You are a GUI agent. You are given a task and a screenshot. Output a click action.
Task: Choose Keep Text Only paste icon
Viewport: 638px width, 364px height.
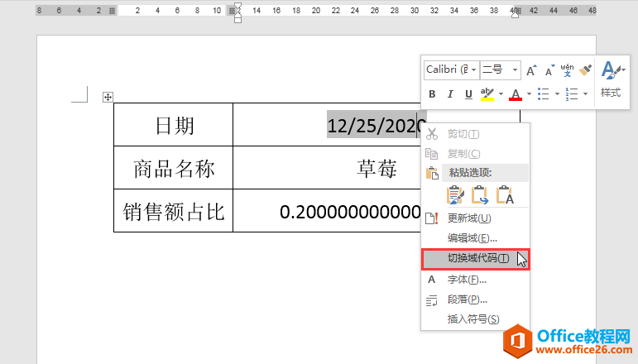coord(505,195)
